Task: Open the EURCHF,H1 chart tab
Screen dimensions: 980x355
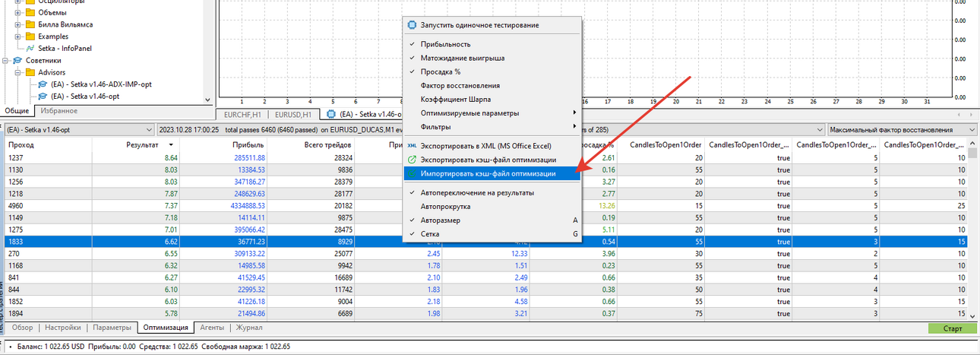Action: [241, 114]
